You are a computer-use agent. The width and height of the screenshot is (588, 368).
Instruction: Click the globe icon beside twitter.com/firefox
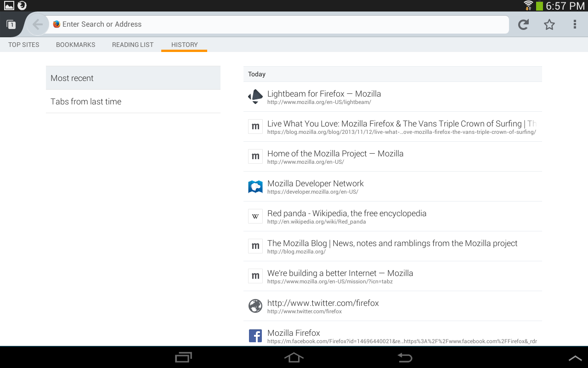pyautogui.click(x=255, y=306)
